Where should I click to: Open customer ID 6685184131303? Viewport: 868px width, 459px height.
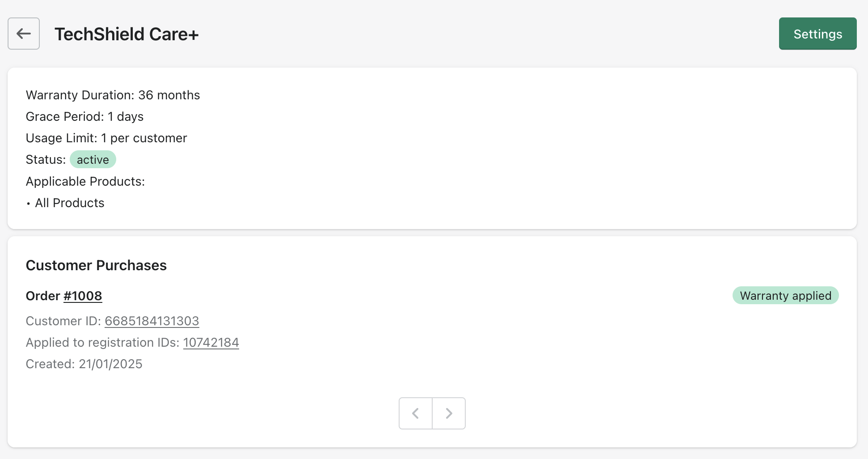pyautogui.click(x=152, y=321)
